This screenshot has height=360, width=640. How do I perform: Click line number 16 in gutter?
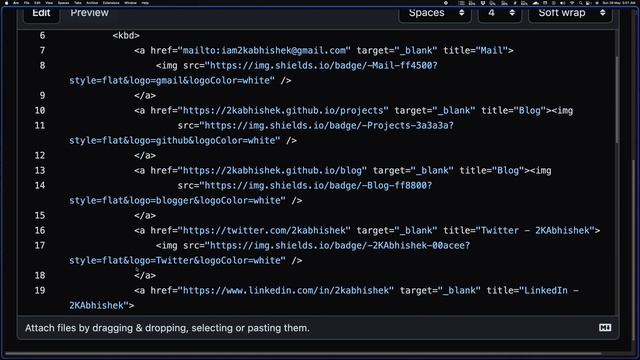[x=40, y=231]
